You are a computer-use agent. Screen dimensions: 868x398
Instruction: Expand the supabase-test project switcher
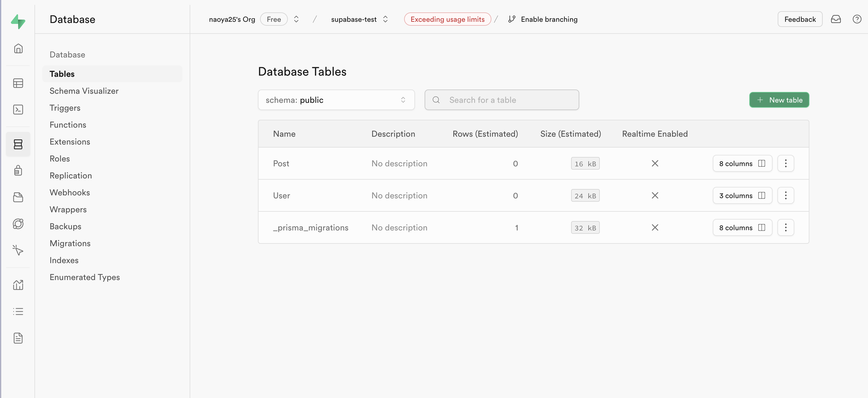pyautogui.click(x=385, y=19)
